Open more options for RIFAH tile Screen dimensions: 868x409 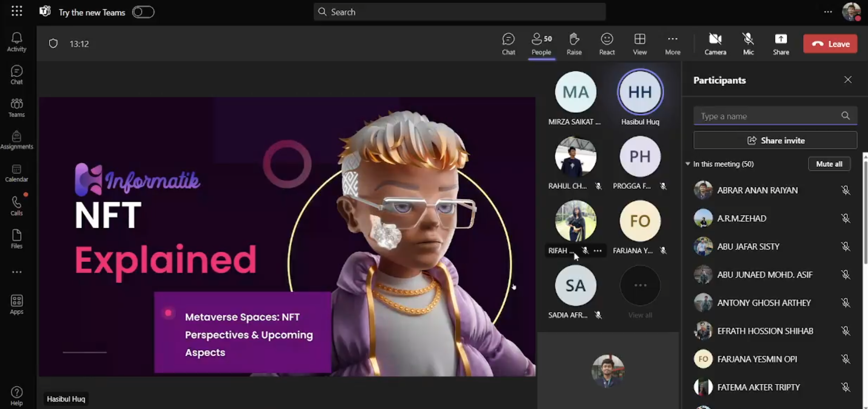point(597,251)
